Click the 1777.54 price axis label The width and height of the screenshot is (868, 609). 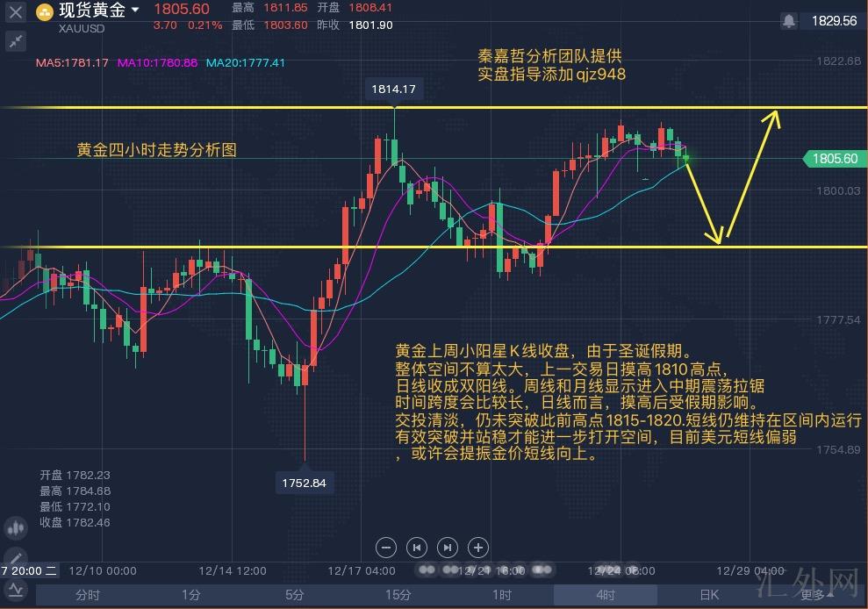pos(838,320)
